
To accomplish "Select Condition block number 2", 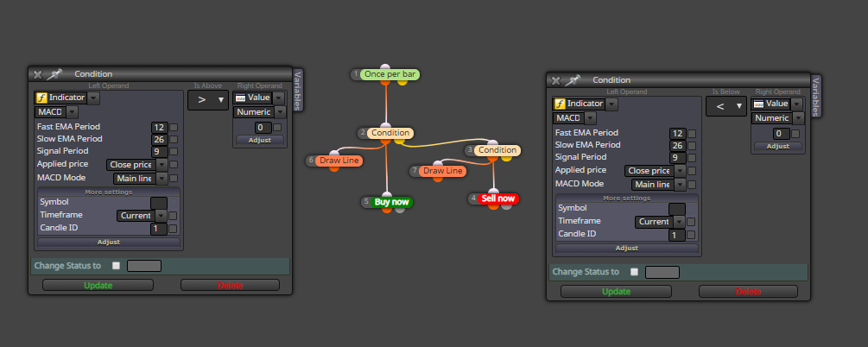I will pyautogui.click(x=390, y=133).
